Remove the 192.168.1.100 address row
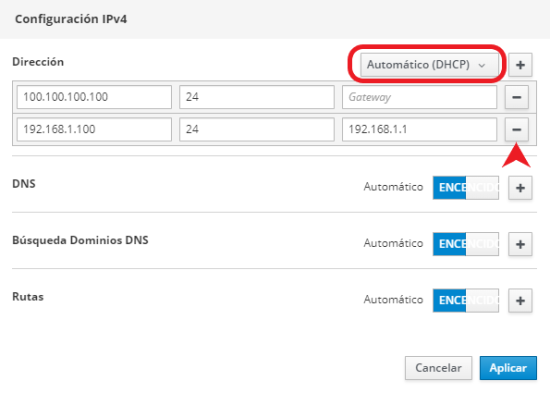The width and height of the screenshot is (550, 393). (x=517, y=129)
